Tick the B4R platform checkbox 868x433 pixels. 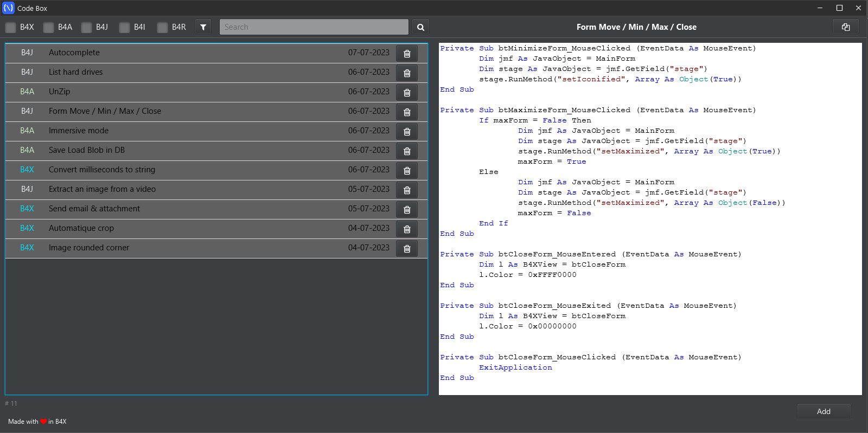pos(163,28)
